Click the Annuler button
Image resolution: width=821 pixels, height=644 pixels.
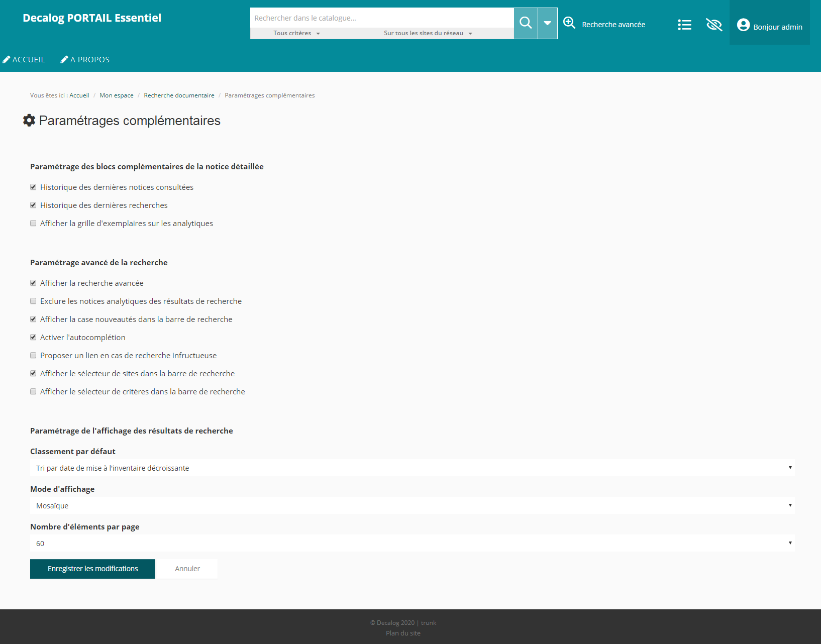point(187,569)
